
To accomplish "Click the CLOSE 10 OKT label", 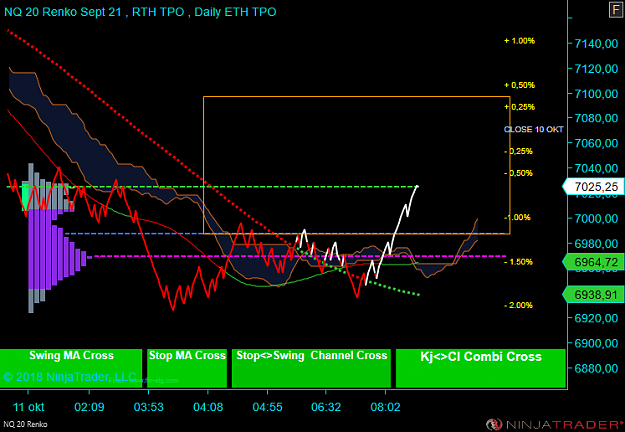I will coord(533,130).
